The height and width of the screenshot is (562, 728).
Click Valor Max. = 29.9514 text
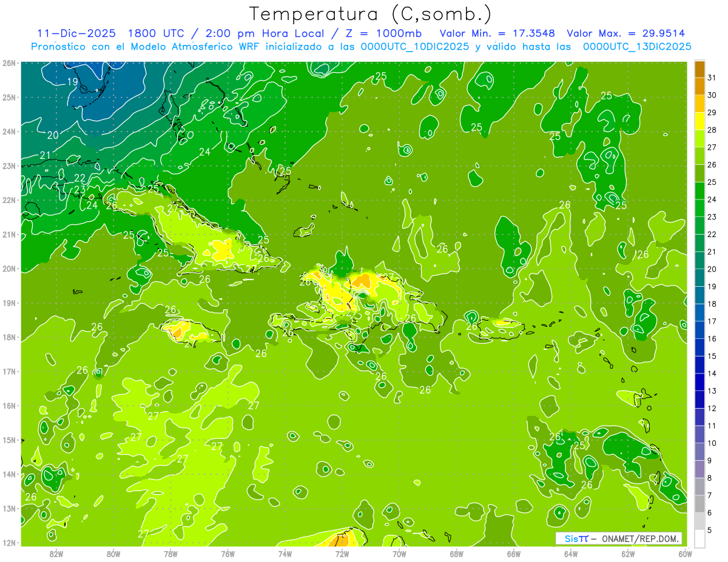[x=626, y=33]
